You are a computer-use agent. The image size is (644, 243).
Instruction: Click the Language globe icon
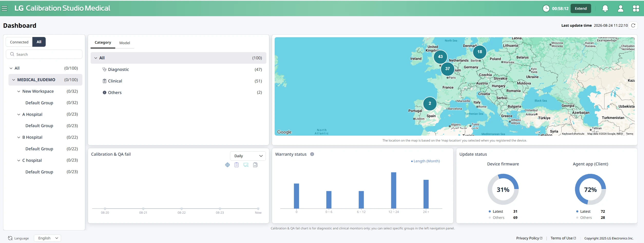[x=10, y=238]
